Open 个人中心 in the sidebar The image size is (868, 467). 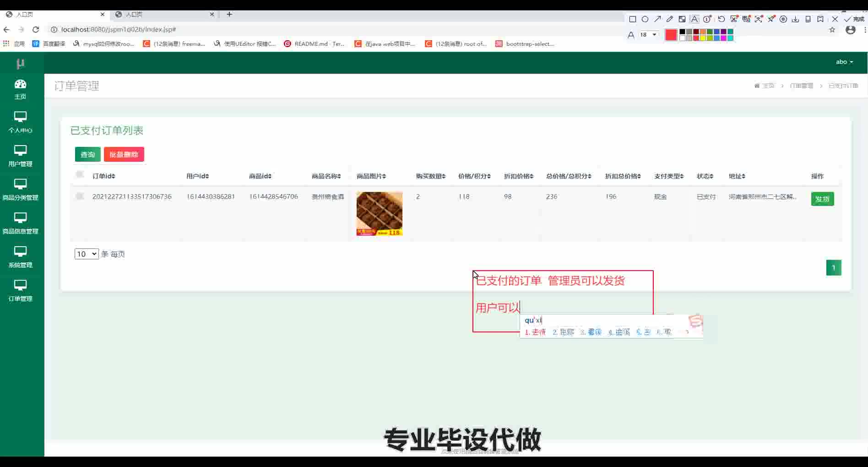pyautogui.click(x=20, y=123)
